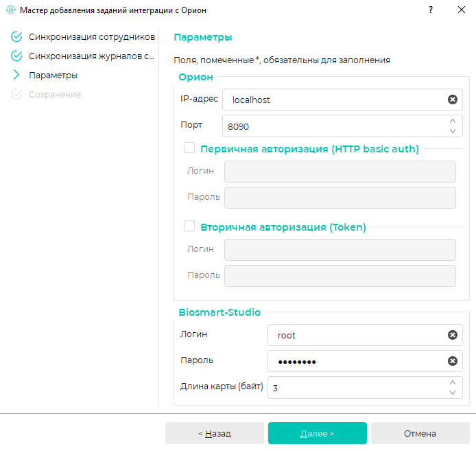Click the greyed checkmark icon beside Сохранение
The image size is (476, 451).
pos(16,95)
